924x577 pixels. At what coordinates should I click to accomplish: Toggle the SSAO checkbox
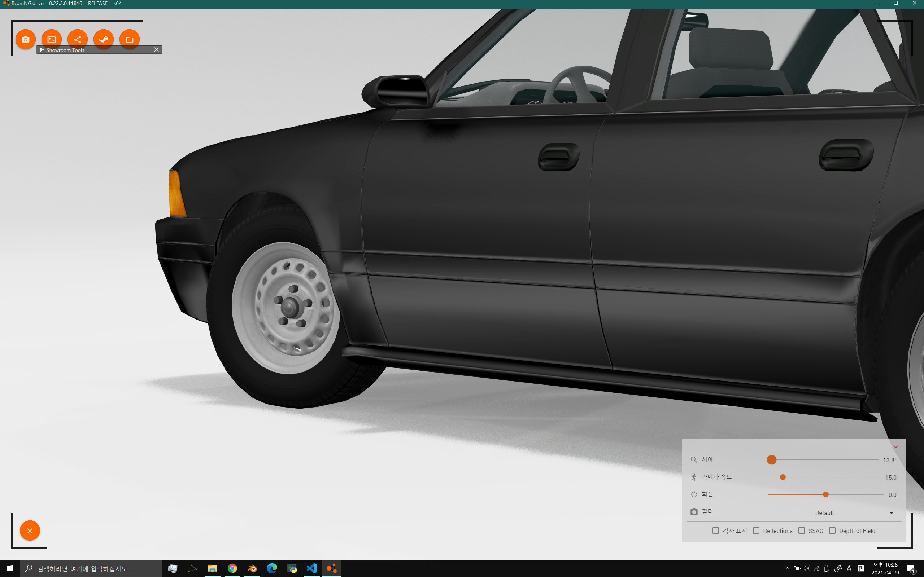(x=801, y=531)
